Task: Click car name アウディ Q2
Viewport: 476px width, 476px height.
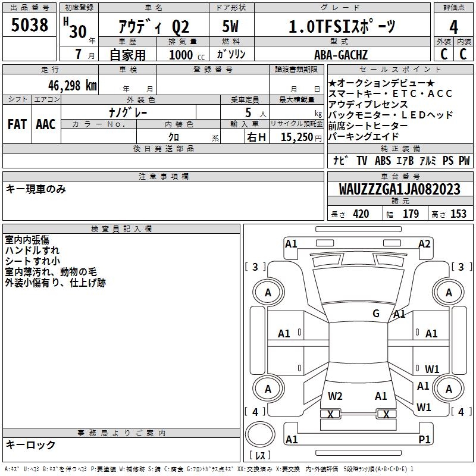Action: pos(154,27)
